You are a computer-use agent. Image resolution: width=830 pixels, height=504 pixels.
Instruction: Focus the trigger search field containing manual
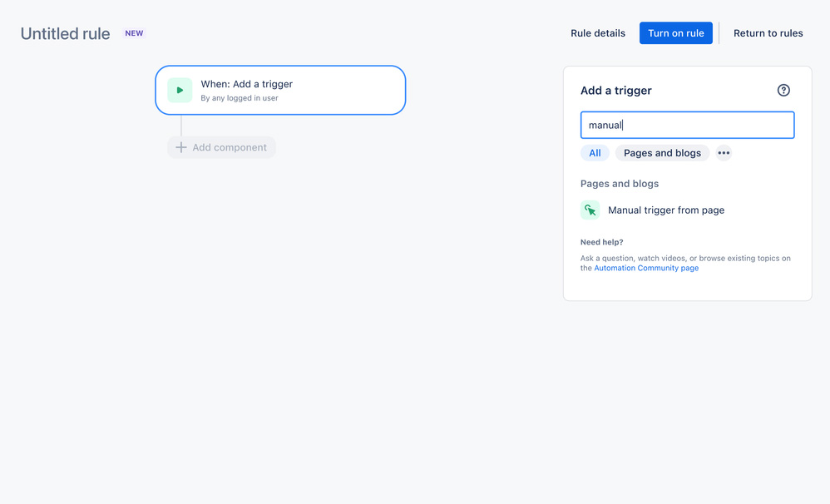point(687,125)
